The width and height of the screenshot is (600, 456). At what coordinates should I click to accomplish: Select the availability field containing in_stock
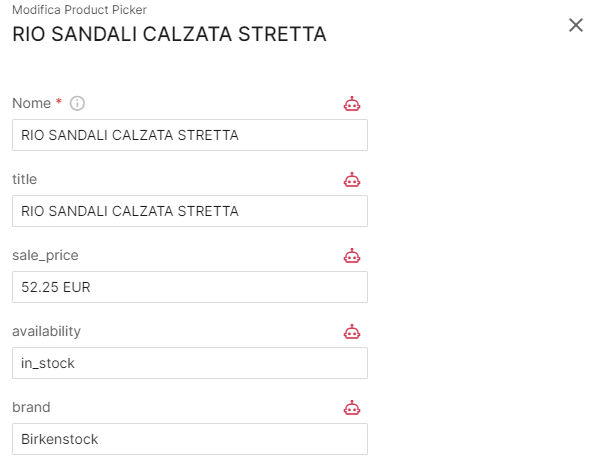(x=190, y=363)
